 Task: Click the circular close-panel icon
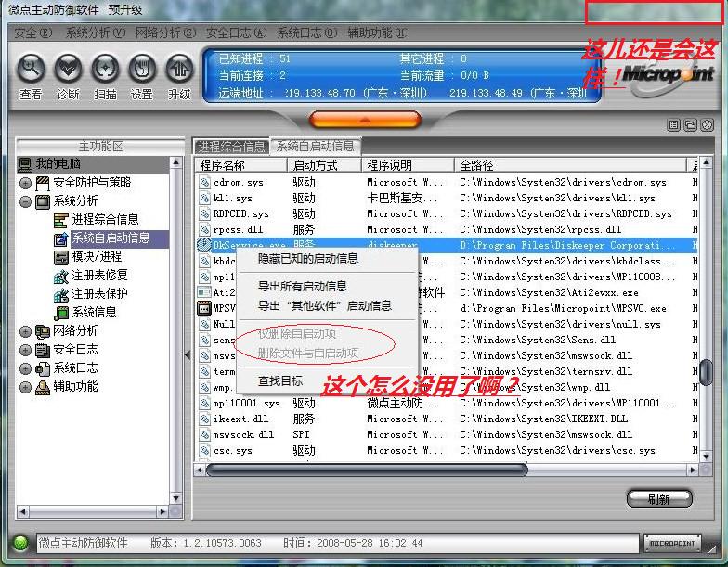pyautogui.click(x=708, y=124)
